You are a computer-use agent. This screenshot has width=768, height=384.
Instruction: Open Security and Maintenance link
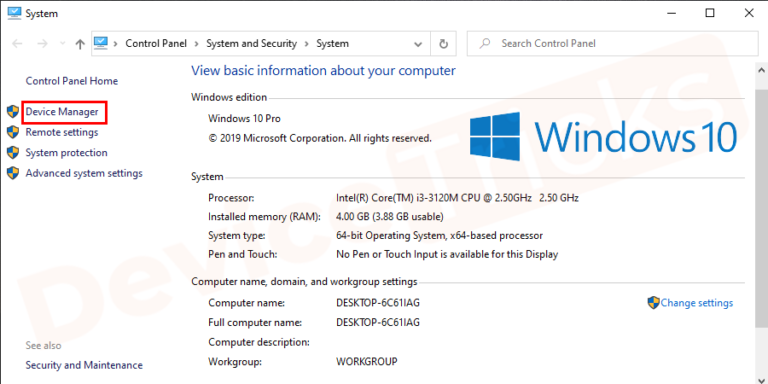84,365
